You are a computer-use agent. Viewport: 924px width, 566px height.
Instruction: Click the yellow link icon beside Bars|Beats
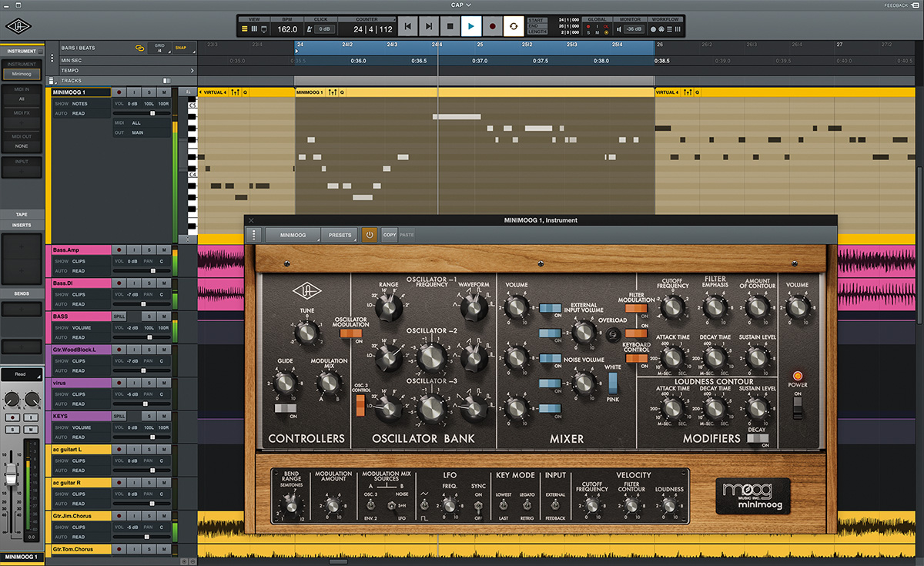[x=139, y=47]
